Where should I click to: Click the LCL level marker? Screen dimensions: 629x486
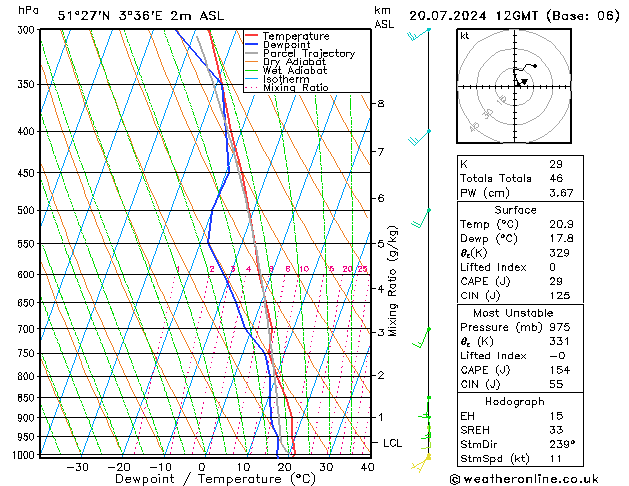pyautogui.click(x=392, y=443)
